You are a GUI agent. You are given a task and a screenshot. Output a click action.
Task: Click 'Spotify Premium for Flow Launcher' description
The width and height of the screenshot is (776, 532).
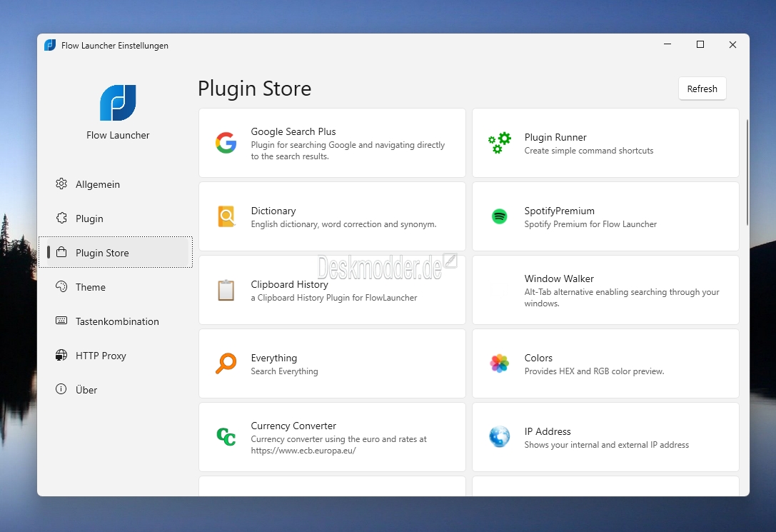[590, 224]
